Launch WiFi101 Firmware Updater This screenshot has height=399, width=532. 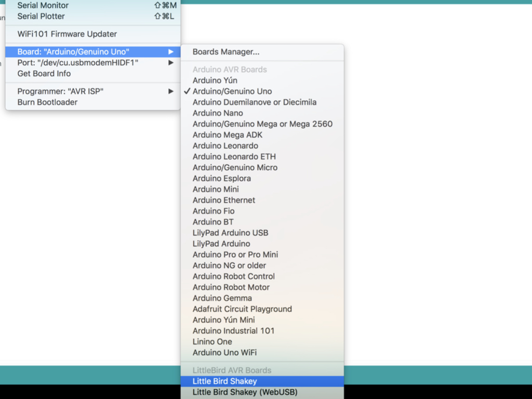click(92, 34)
